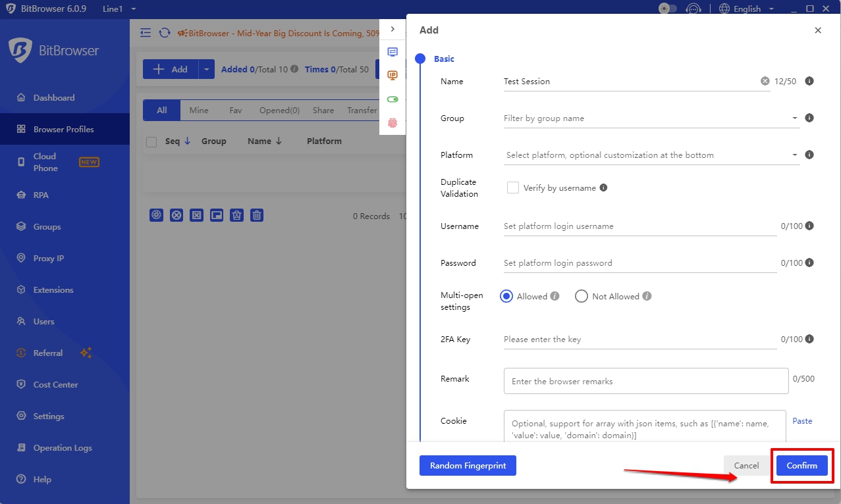Click the Password input field
841x504 pixels.
click(x=640, y=263)
